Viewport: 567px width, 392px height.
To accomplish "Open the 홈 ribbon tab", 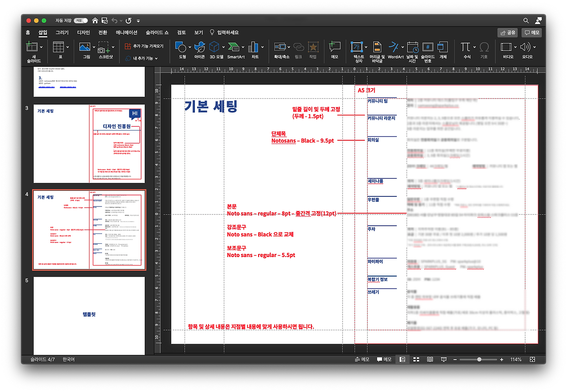I will 28,33.
